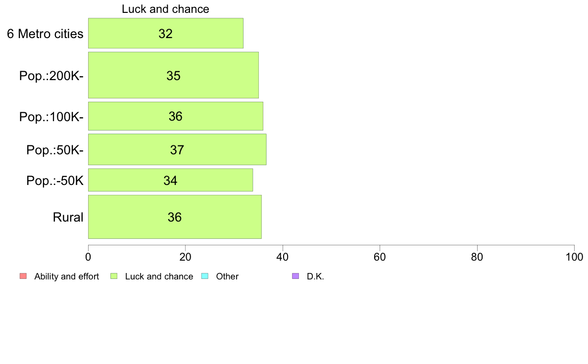588x364 pixels.
Task: Click the cyan Other legend swatch
Action: (205, 276)
